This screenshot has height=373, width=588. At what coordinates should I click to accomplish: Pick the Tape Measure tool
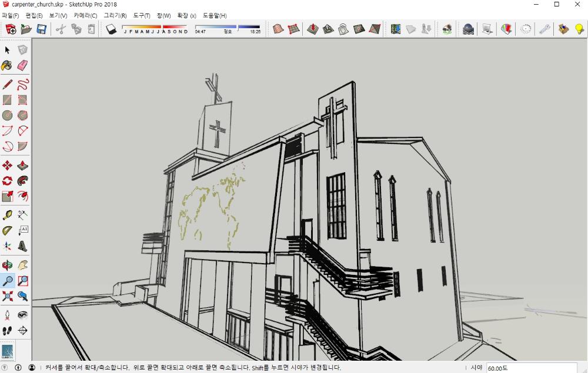click(7, 215)
